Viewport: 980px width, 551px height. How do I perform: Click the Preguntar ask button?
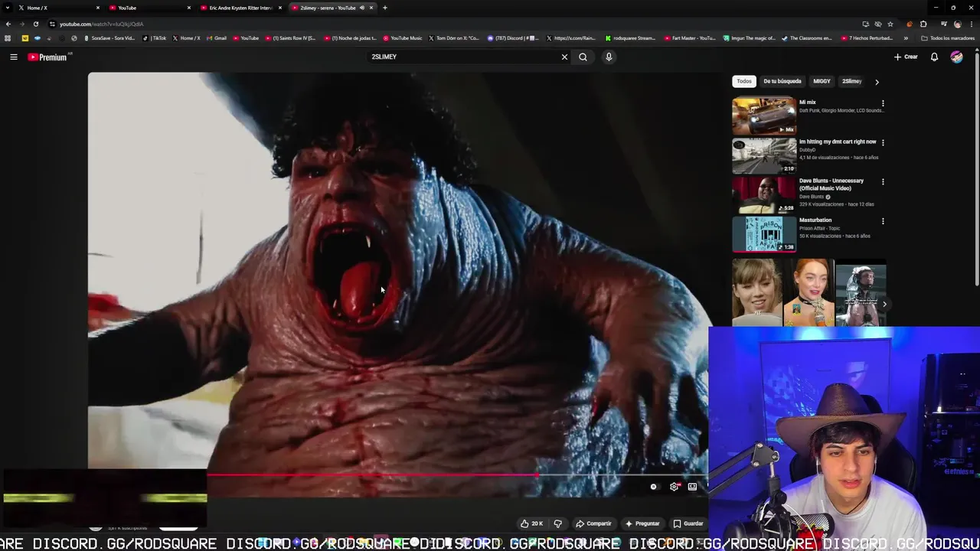(642, 523)
